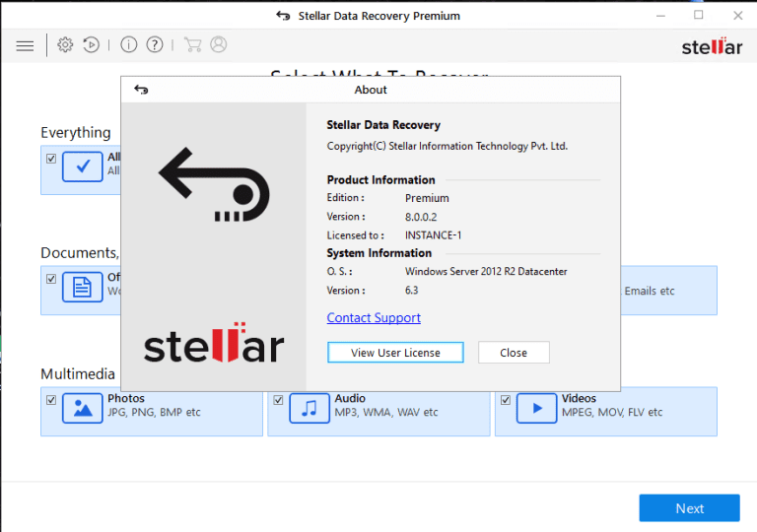Maximize the application window
Viewport: 757px width, 532px height.
tap(699, 15)
